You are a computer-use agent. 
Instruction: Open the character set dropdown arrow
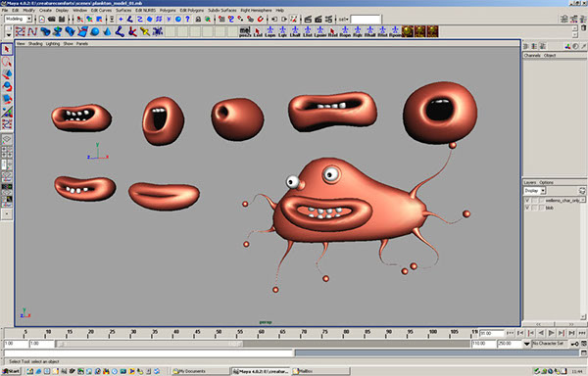[527, 344]
